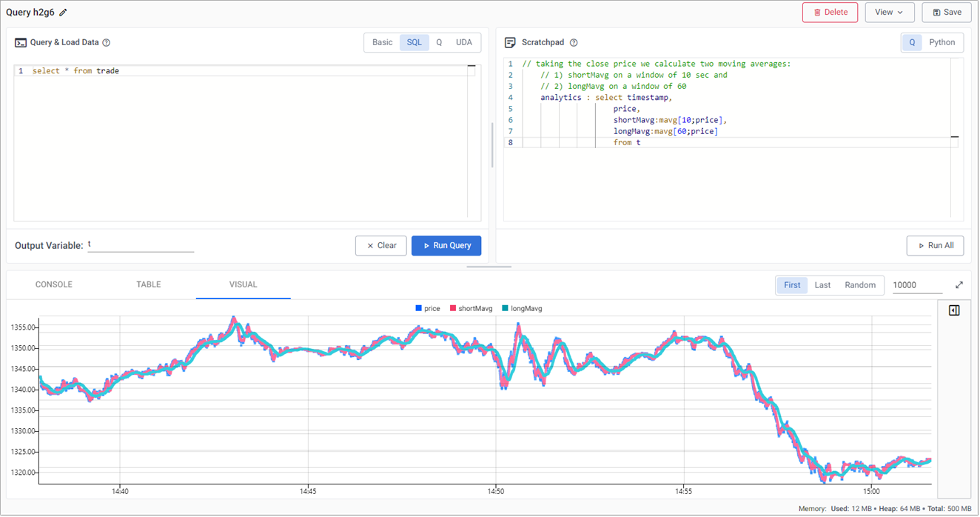The image size is (980, 517).
Task: Choose Last in the data sampling selector
Action: 822,284
